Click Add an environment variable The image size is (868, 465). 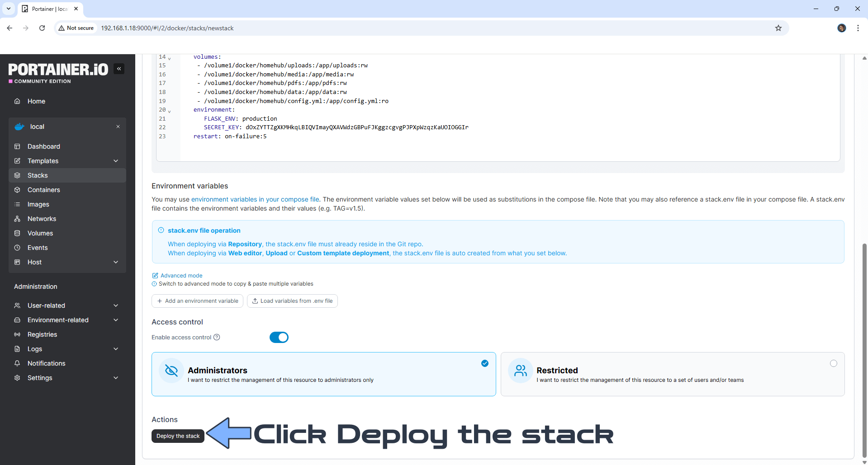pyautogui.click(x=197, y=301)
